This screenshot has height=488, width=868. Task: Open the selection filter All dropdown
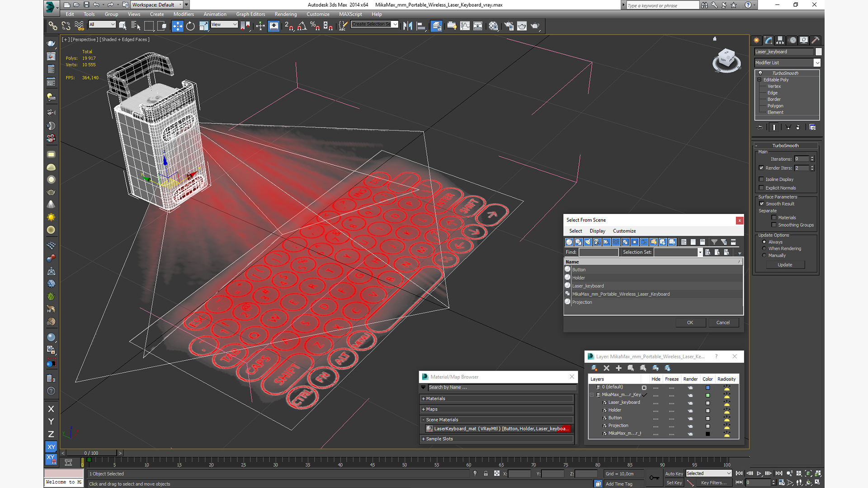pos(102,24)
